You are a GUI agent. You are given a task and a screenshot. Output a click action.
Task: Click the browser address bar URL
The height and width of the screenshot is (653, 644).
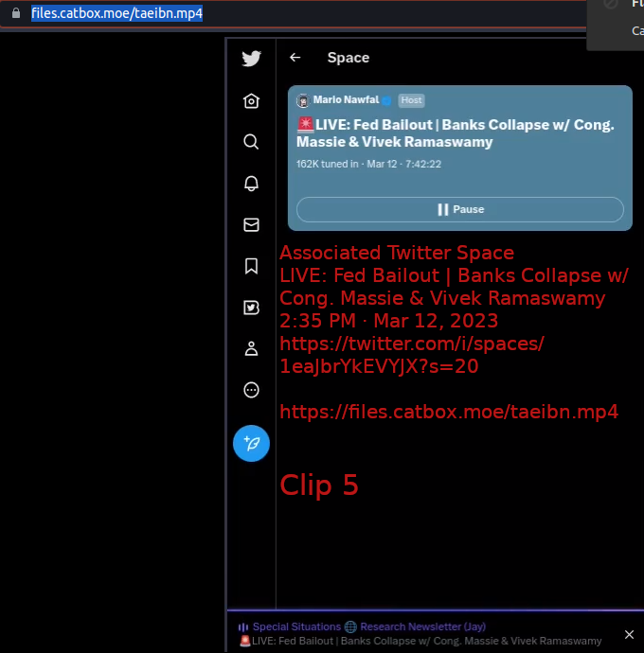point(117,13)
